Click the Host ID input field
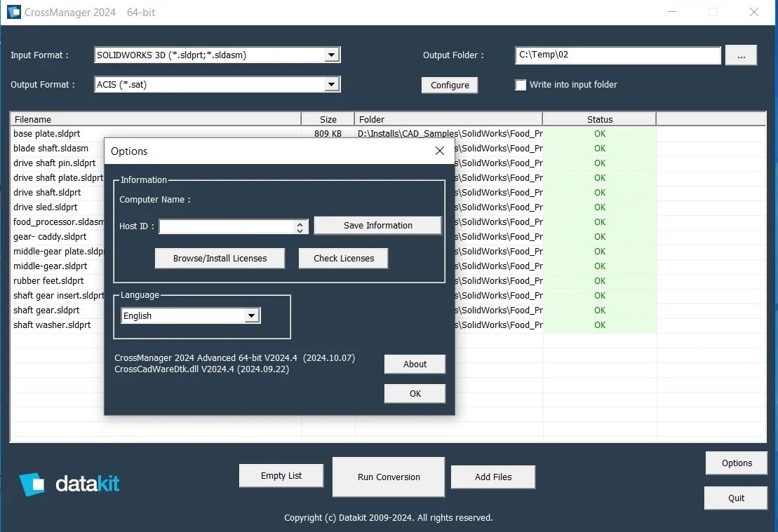Viewport: 778px width, 532px height. tap(228, 226)
